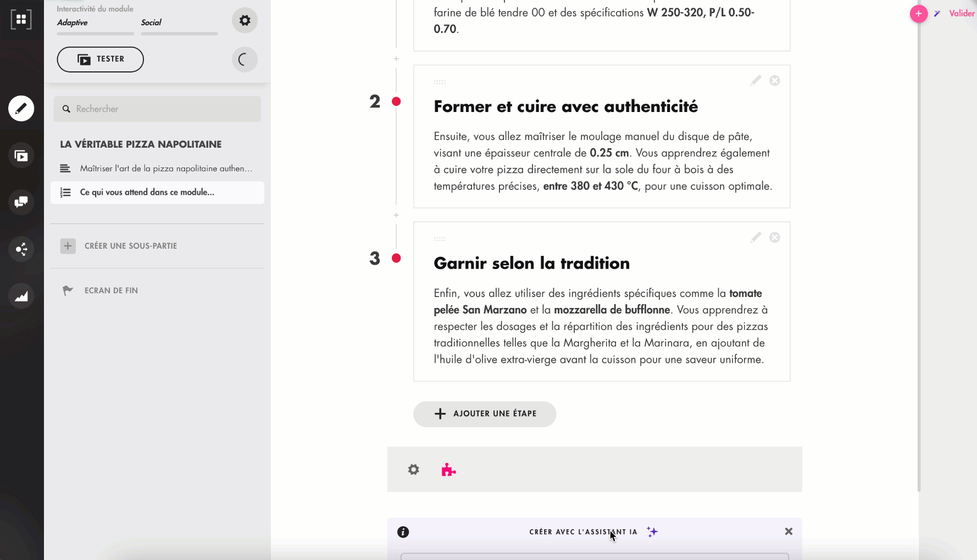Click the Valider link
The image size is (977, 560).
(x=961, y=14)
